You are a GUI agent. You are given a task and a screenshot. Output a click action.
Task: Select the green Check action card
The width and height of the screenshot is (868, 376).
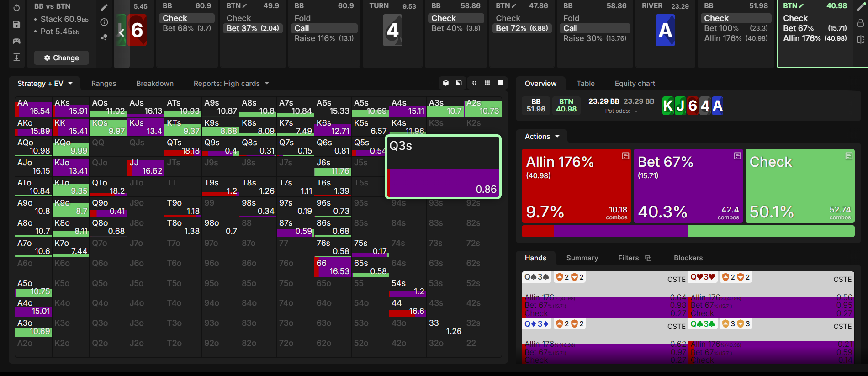click(800, 186)
